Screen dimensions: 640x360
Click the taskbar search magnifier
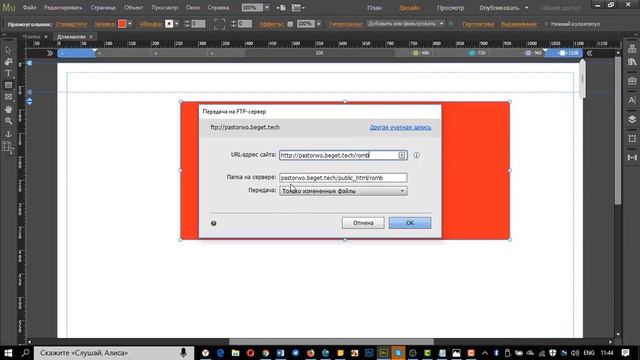tap(25, 353)
